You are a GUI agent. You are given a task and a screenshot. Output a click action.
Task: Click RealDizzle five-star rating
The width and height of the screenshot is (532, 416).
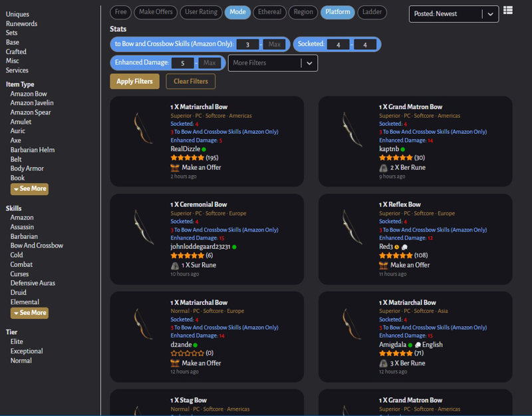pos(188,158)
